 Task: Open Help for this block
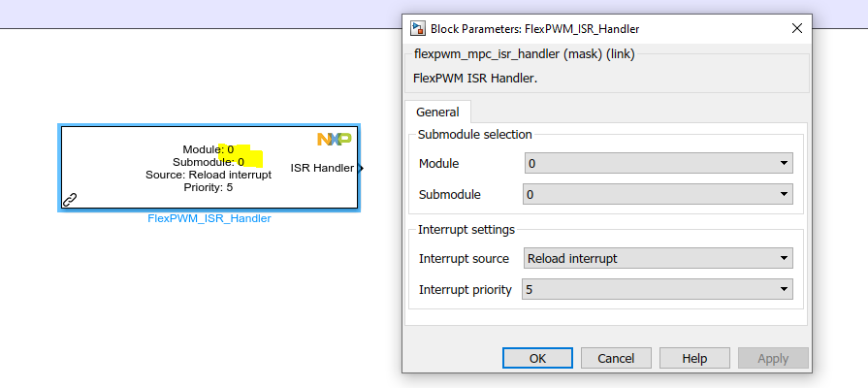coord(694,358)
